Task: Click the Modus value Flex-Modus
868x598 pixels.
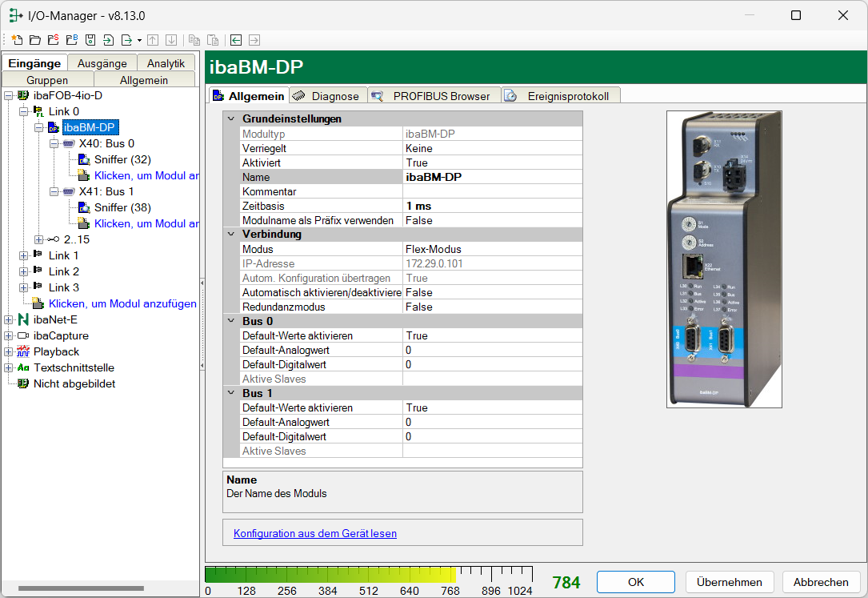Action: pos(493,249)
